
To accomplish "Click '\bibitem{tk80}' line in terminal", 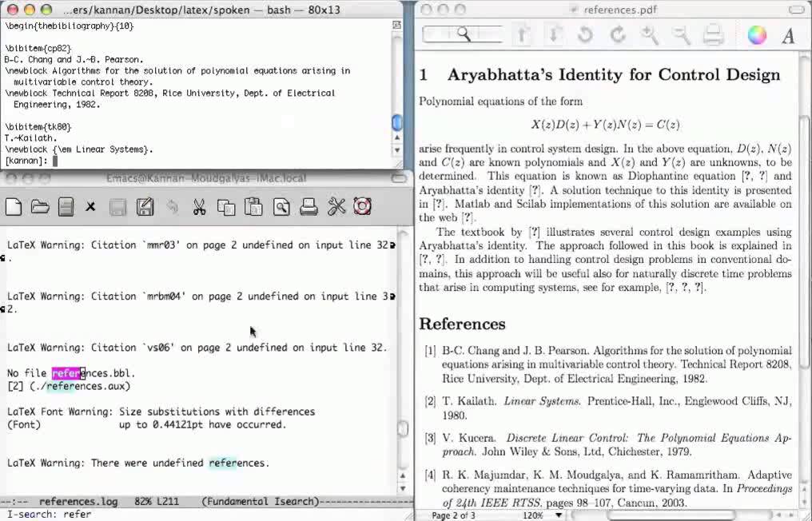I will pos(38,127).
